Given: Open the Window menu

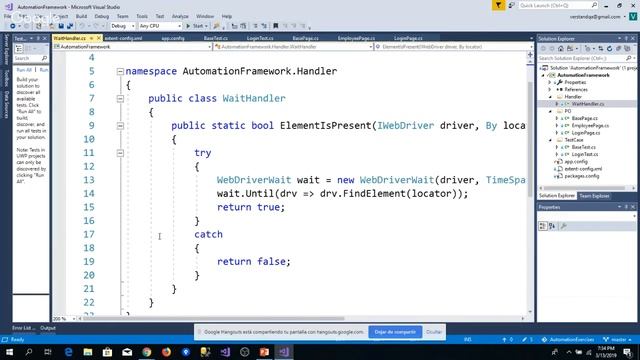Looking at the screenshot, I should (x=205, y=16).
